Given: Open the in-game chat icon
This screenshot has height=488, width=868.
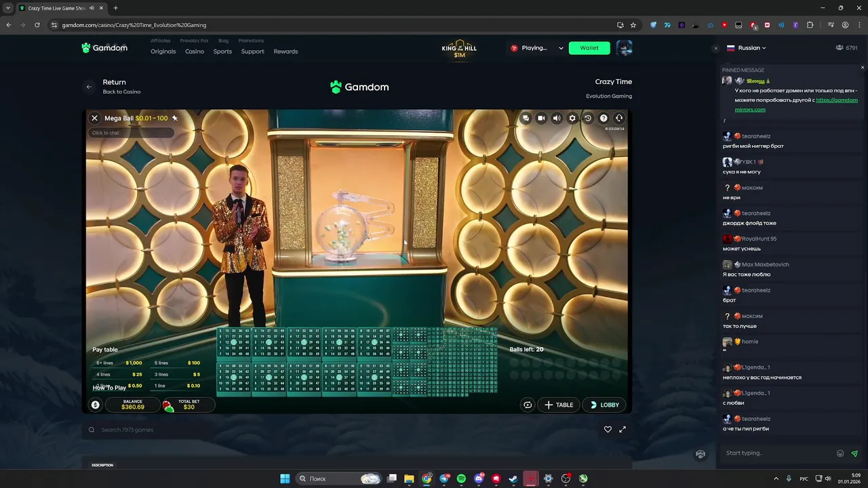Looking at the screenshot, I should pyautogui.click(x=526, y=118).
